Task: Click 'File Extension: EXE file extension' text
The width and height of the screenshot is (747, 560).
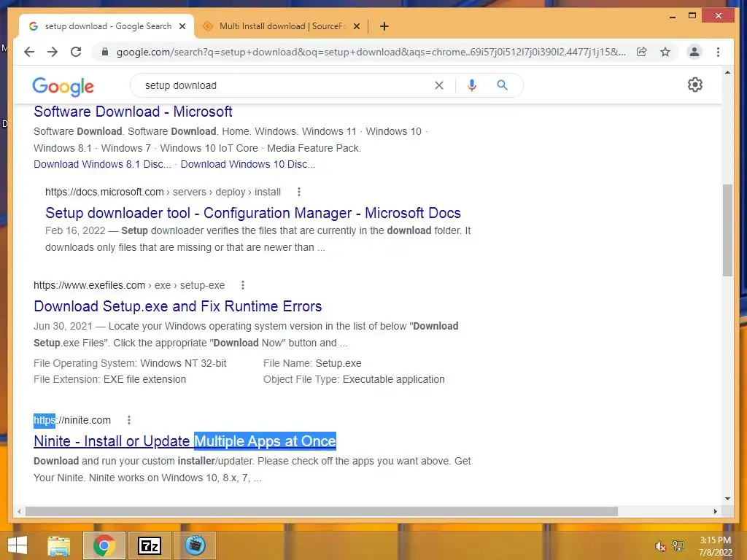Action: tap(109, 379)
